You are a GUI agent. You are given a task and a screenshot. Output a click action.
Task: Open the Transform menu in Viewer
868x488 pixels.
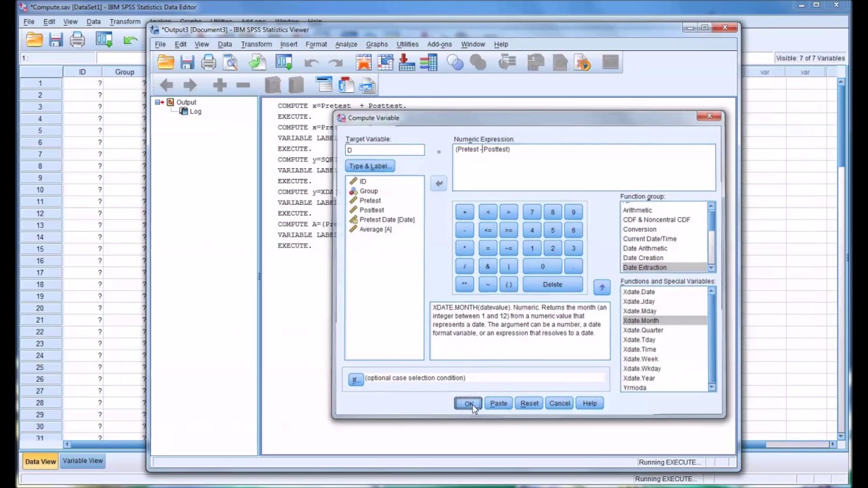pos(256,44)
